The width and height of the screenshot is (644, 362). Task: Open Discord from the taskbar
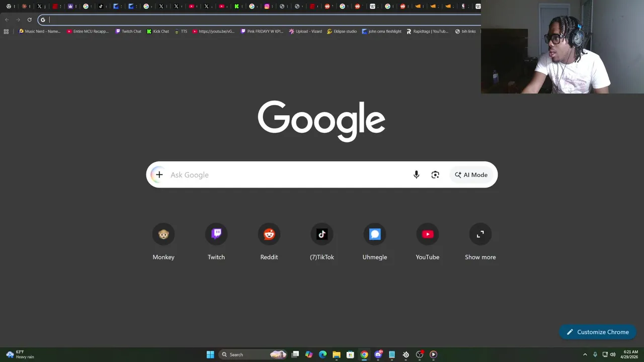tap(378, 354)
